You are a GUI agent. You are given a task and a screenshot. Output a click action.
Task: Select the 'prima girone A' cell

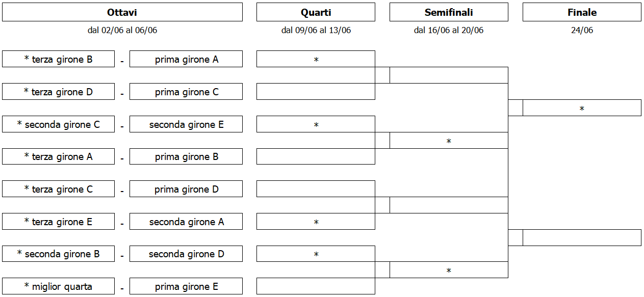186,59
